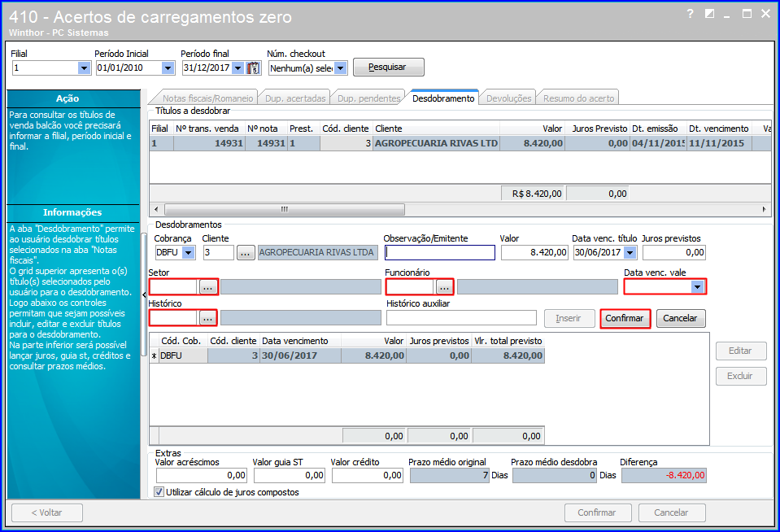Viewport: 780px width, 532px height.
Task: Click Nº trans. venda cell 14931
Action: click(x=209, y=143)
